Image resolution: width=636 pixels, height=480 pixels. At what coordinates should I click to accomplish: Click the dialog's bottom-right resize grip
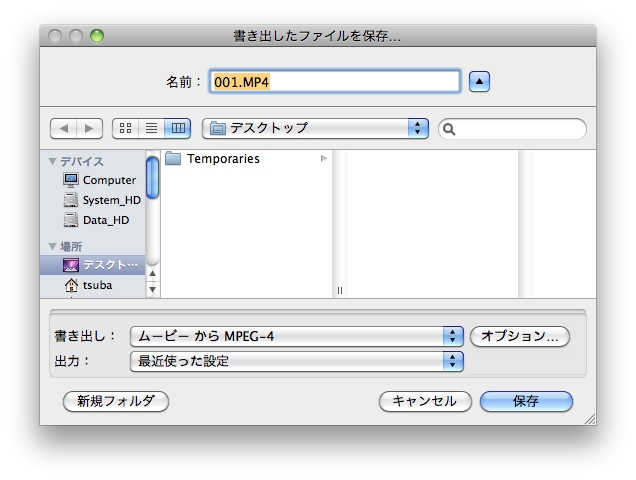590,419
